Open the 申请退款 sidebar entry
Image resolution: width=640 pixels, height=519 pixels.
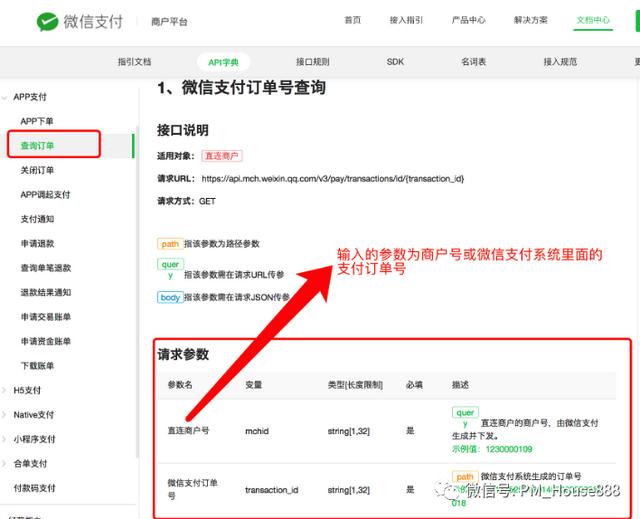coord(38,243)
